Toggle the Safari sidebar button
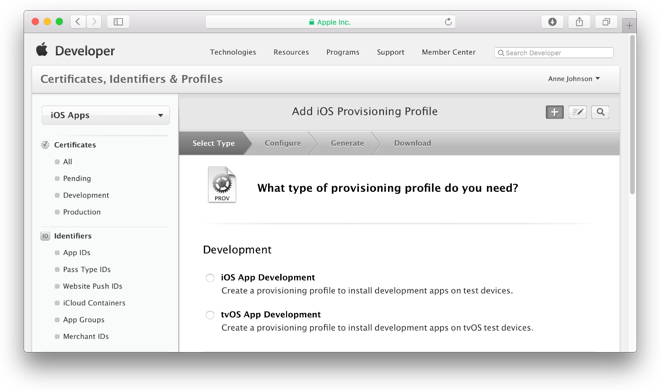The height and width of the screenshot is (391, 661). [118, 21]
